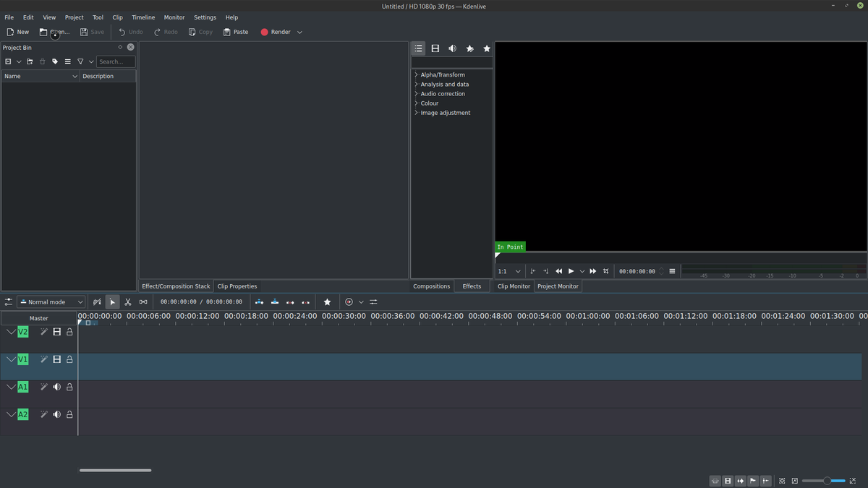
Task: Click the New project button
Action: point(18,32)
